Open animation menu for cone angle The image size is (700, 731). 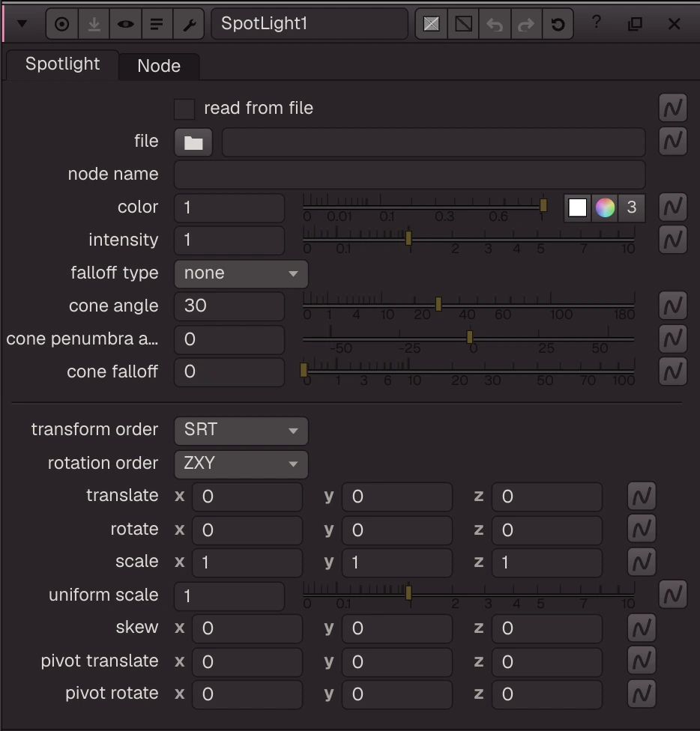[672, 306]
